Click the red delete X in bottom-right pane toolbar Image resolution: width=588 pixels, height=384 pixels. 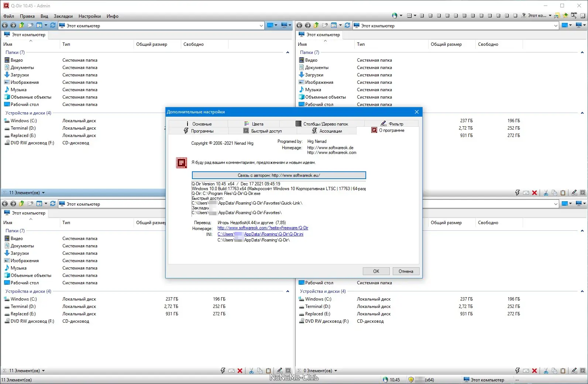click(534, 371)
